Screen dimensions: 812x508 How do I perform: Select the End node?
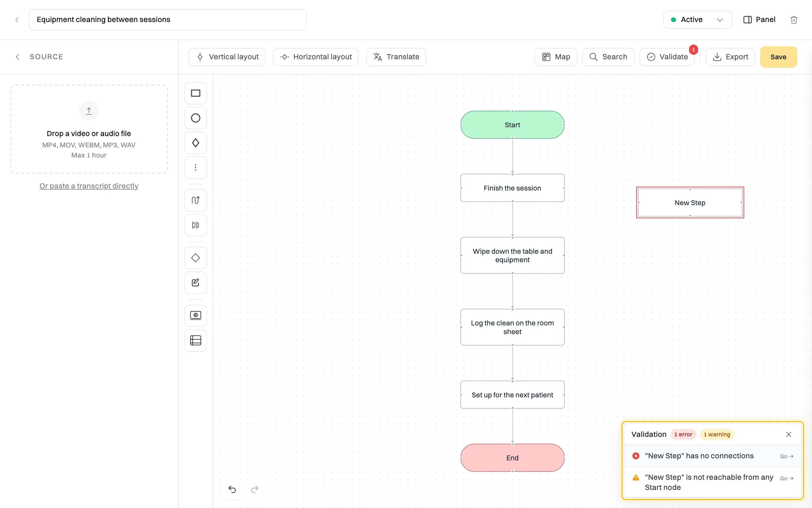click(x=512, y=457)
